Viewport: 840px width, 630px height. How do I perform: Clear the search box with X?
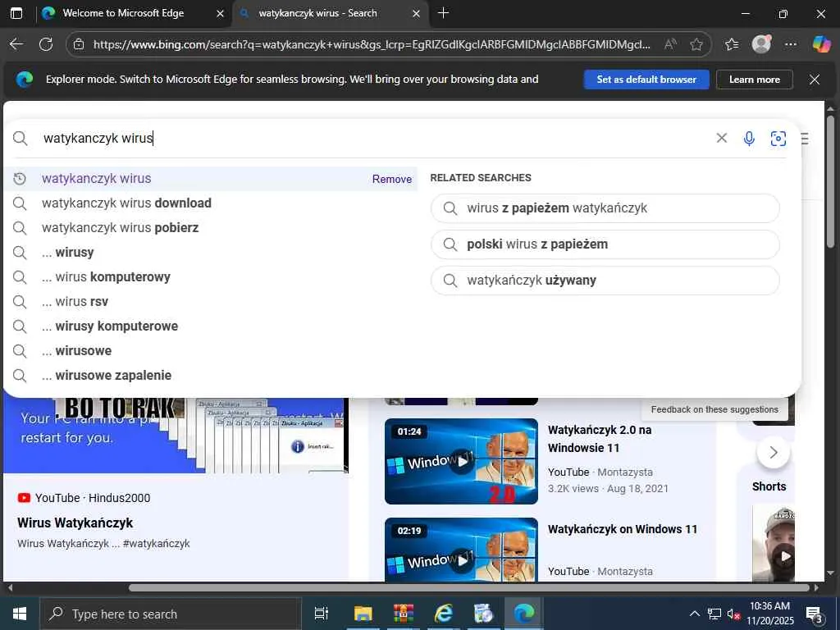[722, 138]
